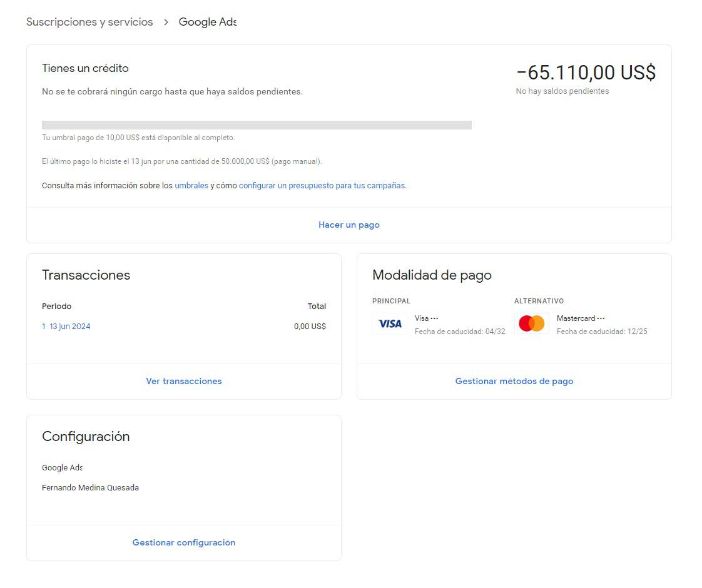
Task: Click Google Ads in the Configuración card
Action: click(x=62, y=468)
